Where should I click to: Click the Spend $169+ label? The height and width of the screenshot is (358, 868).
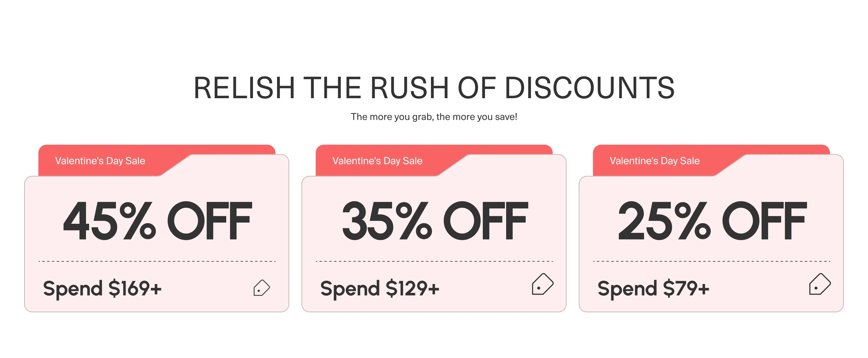(x=102, y=289)
